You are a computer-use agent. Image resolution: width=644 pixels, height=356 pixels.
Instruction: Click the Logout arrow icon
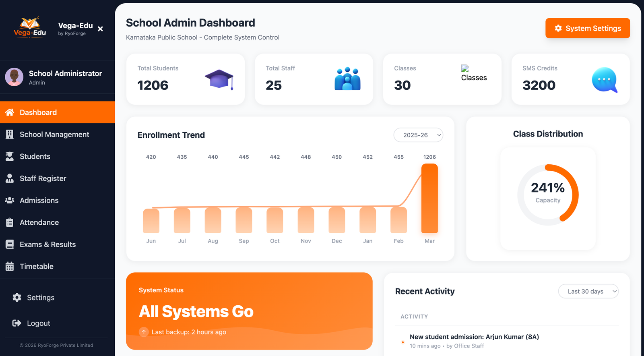click(17, 323)
